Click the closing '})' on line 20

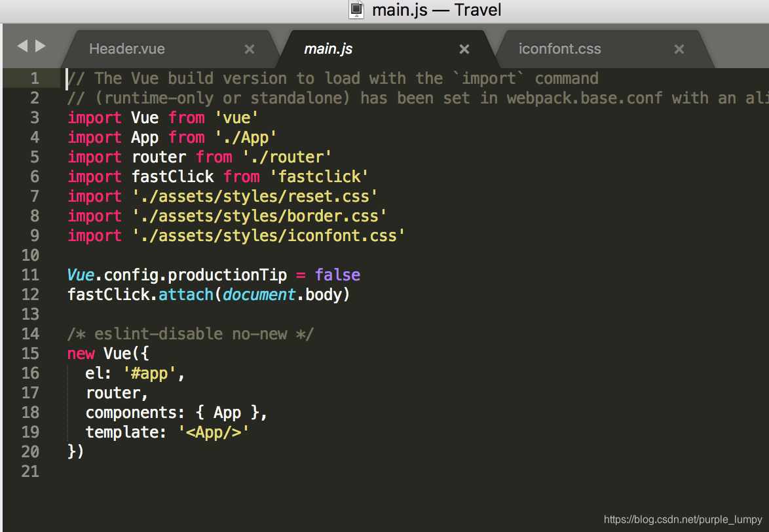click(x=75, y=451)
